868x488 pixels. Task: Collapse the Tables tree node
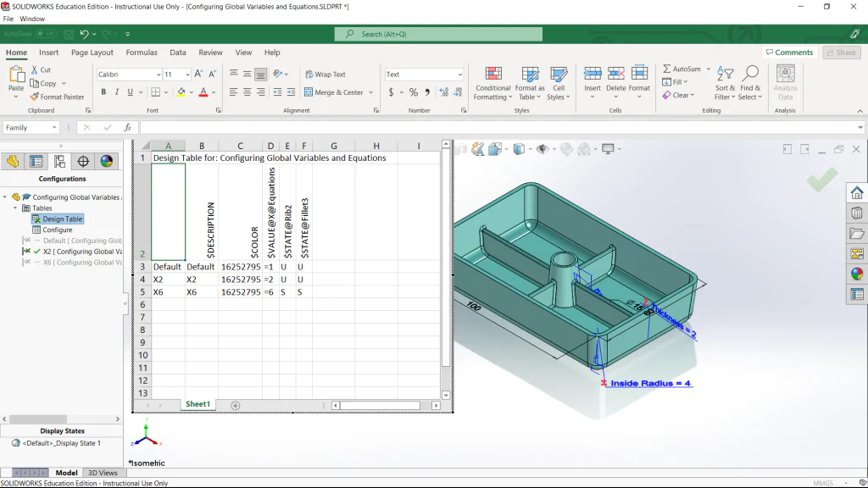pyautogui.click(x=15, y=208)
